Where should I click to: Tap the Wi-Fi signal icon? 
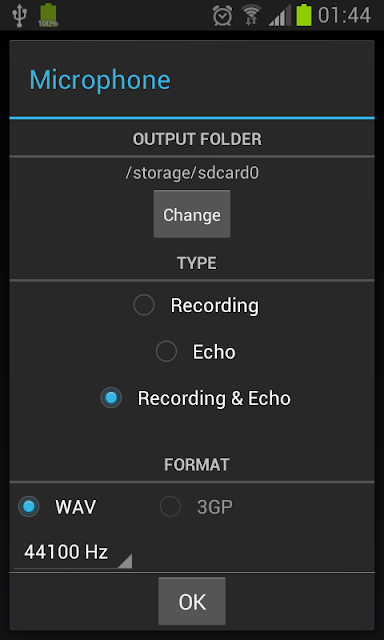point(251,16)
